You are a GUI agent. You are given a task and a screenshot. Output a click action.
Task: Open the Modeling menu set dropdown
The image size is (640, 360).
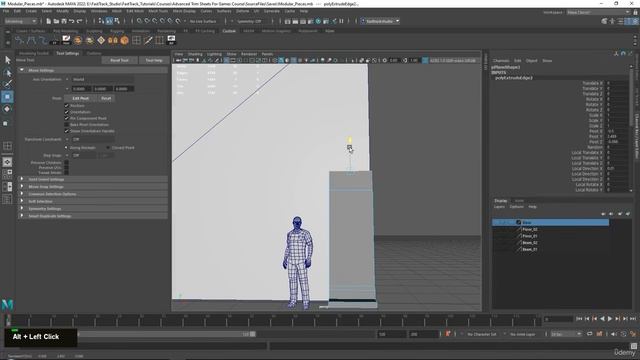[20, 21]
